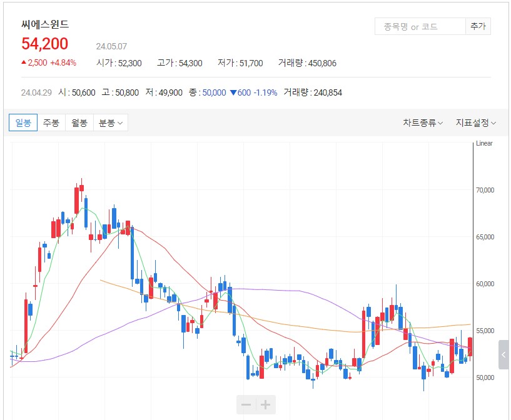511x420 pixels.
Task: Open the 분봉 minute chart dropdown
Action: coord(110,122)
